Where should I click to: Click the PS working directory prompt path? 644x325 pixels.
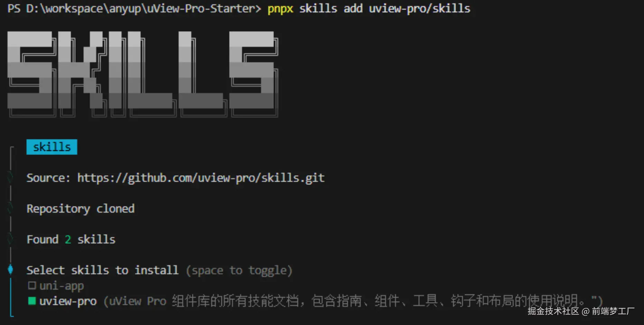[x=134, y=8]
